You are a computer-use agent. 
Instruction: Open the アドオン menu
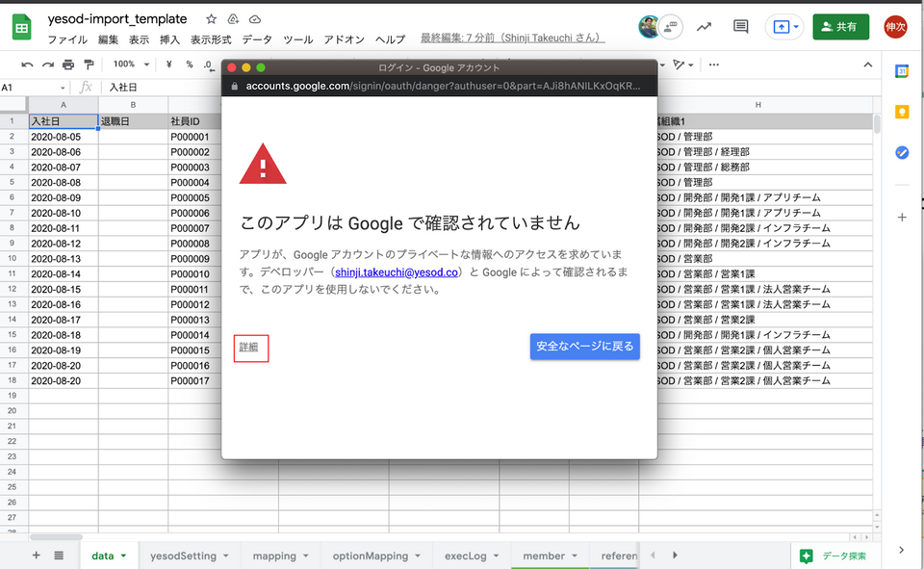[345, 39]
